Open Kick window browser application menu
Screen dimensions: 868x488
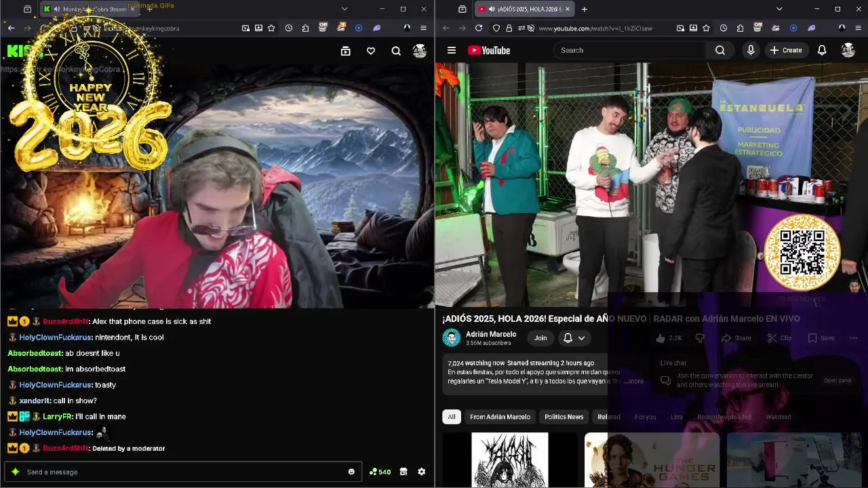tap(423, 28)
